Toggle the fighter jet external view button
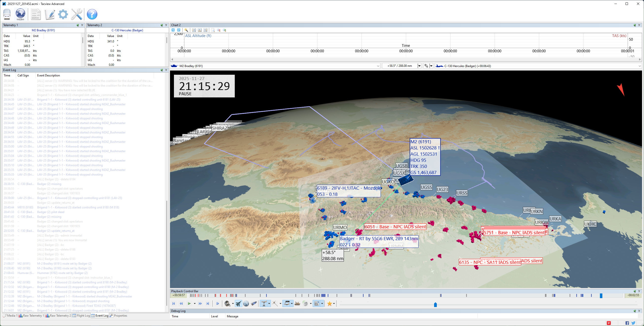 click(x=238, y=304)
